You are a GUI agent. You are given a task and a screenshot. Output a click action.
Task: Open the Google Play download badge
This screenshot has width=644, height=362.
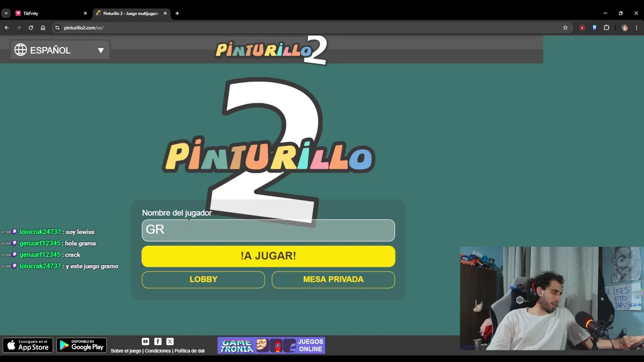click(x=82, y=345)
